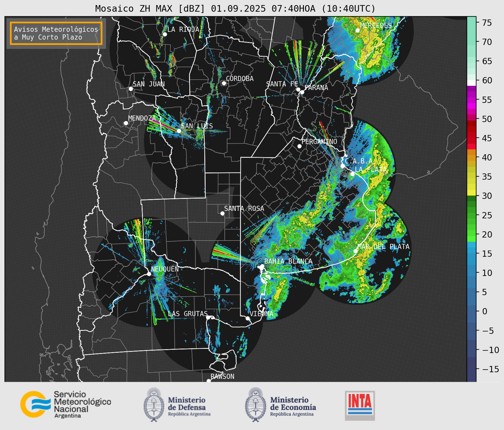Click the SAN LUIS city label text
The width and height of the screenshot is (504, 430).
197,126
